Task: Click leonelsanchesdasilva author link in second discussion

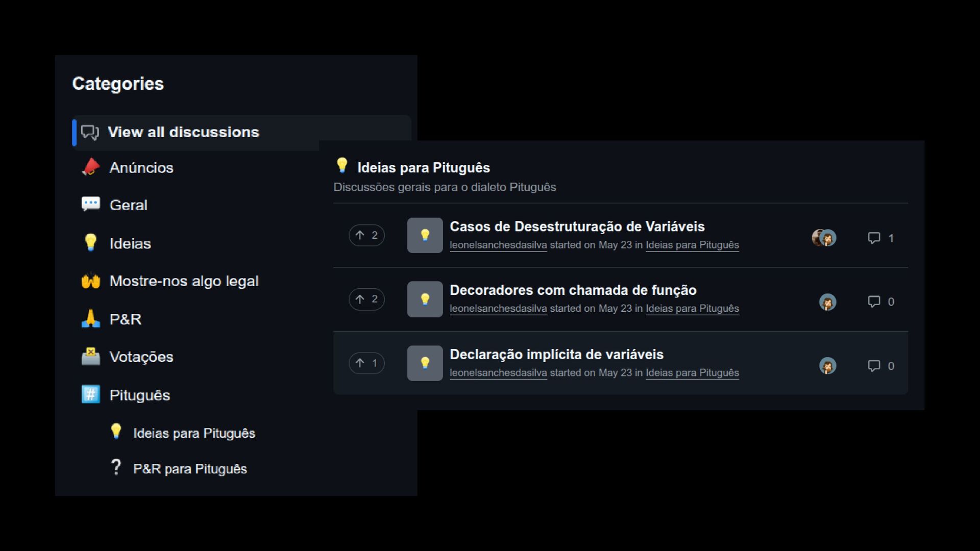Action: coord(498,309)
